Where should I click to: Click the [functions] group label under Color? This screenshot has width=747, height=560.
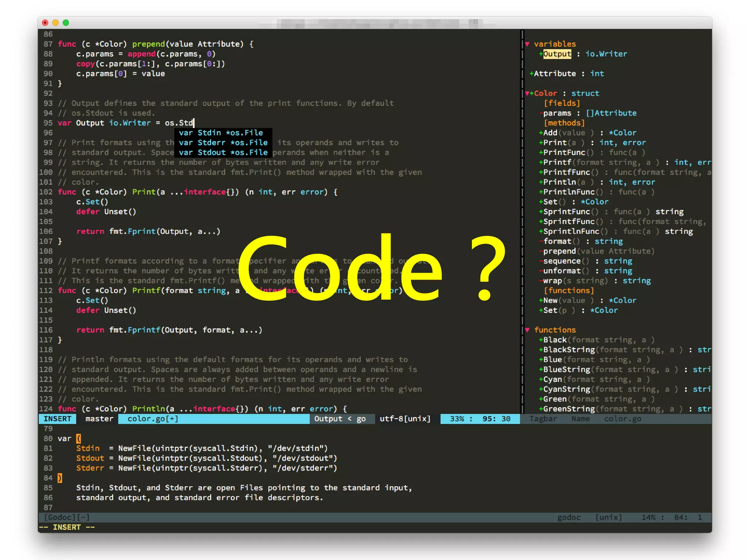tap(569, 290)
